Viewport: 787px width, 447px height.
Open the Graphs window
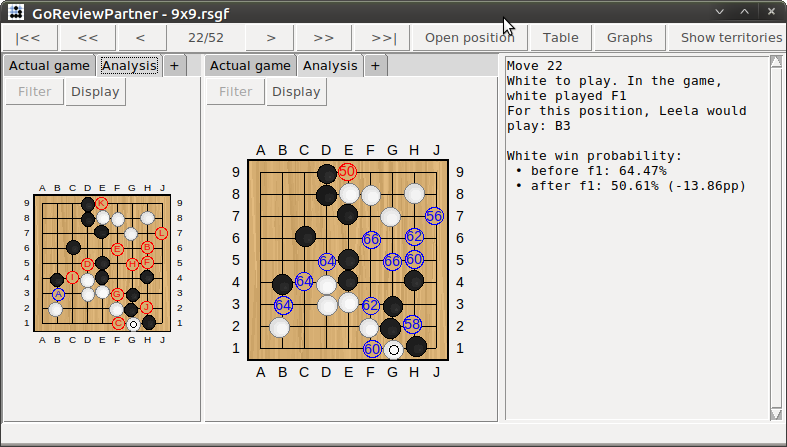(629, 38)
